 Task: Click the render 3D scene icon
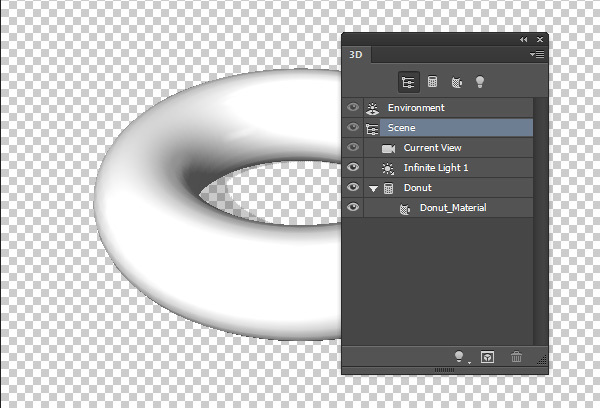click(x=487, y=356)
